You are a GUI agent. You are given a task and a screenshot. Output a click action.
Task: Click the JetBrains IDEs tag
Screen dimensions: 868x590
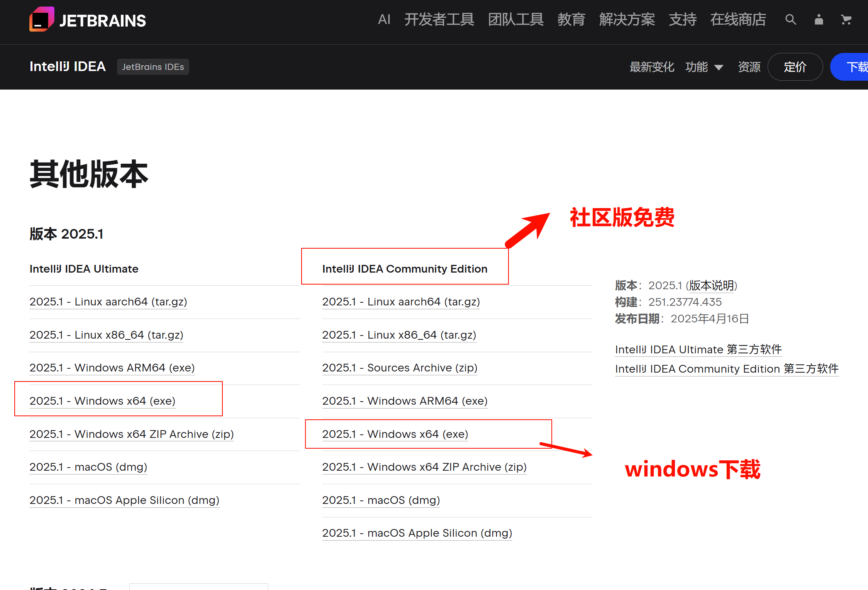pyautogui.click(x=153, y=67)
